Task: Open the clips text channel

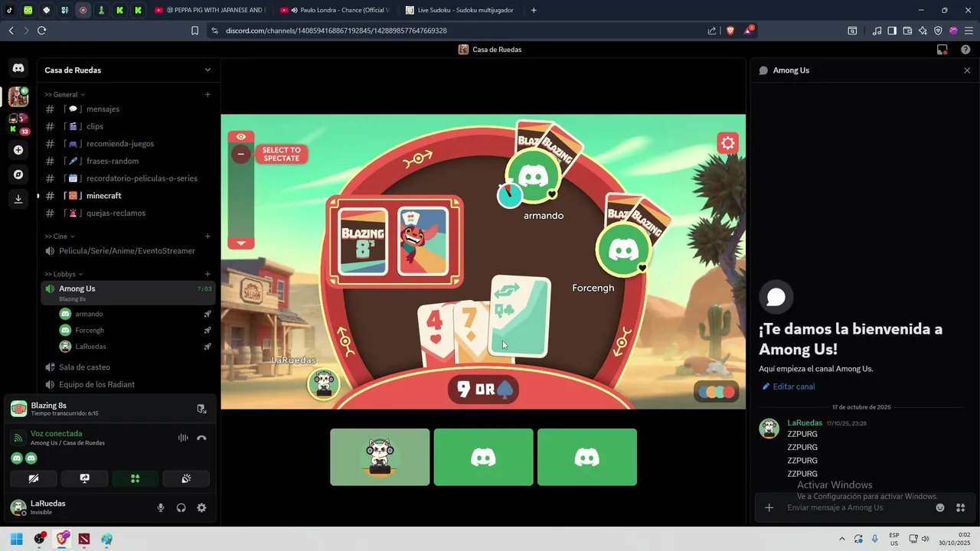Action: point(128,126)
